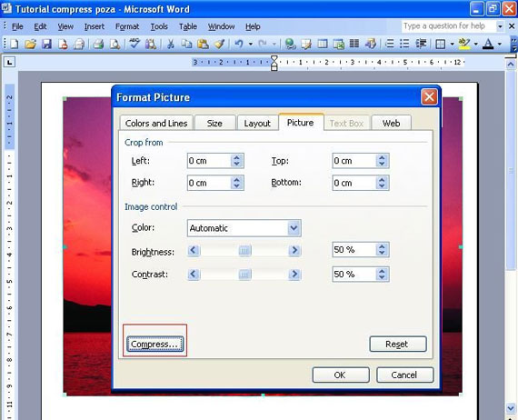This screenshot has width=518, height=420.
Task: Open Border style dropdown arrow
Action: click(452, 44)
